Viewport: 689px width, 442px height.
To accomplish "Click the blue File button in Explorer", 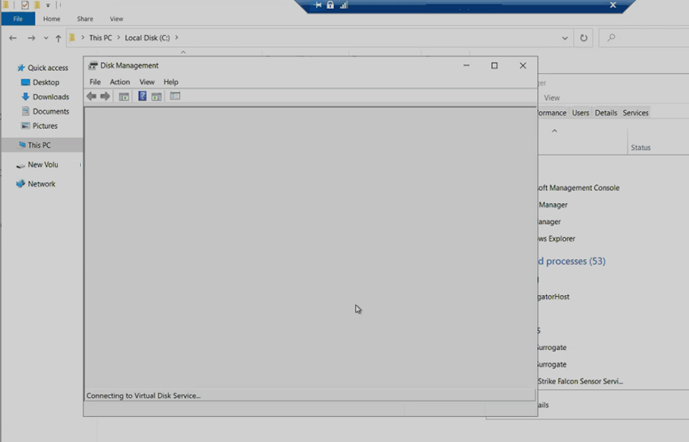I will tap(17, 19).
